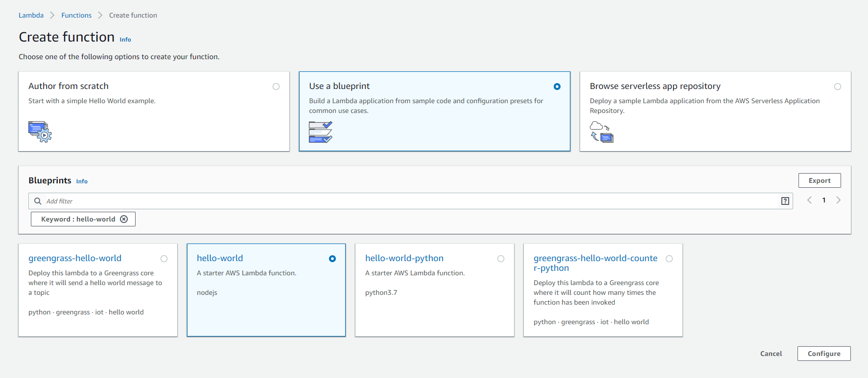Open the greengrass-hello-world-counter-python title

(595, 263)
